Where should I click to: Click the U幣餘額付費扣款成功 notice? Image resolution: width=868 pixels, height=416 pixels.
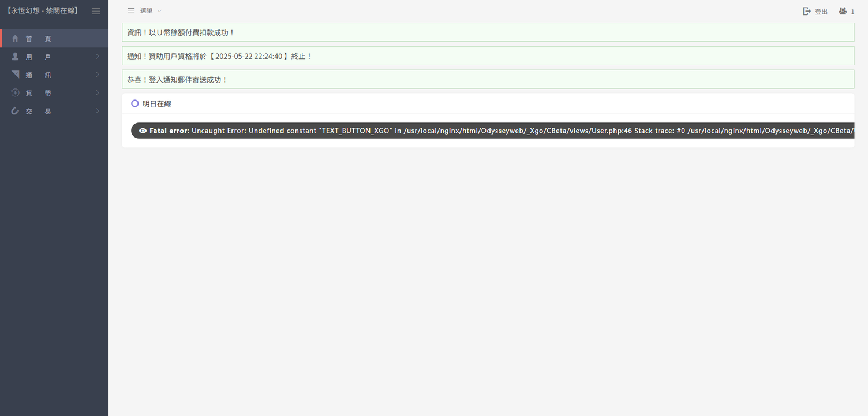[x=488, y=32]
